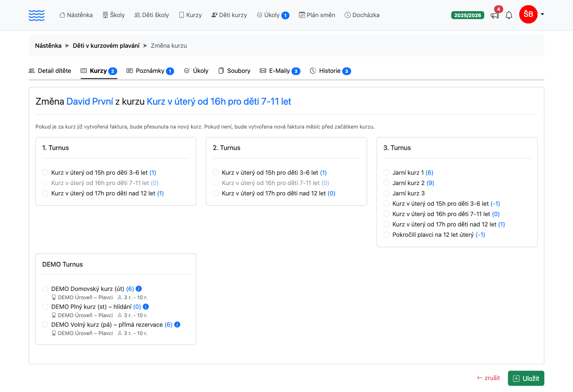Open Školy in top navigation
This screenshot has width=573, height=392.
[114, 15]
